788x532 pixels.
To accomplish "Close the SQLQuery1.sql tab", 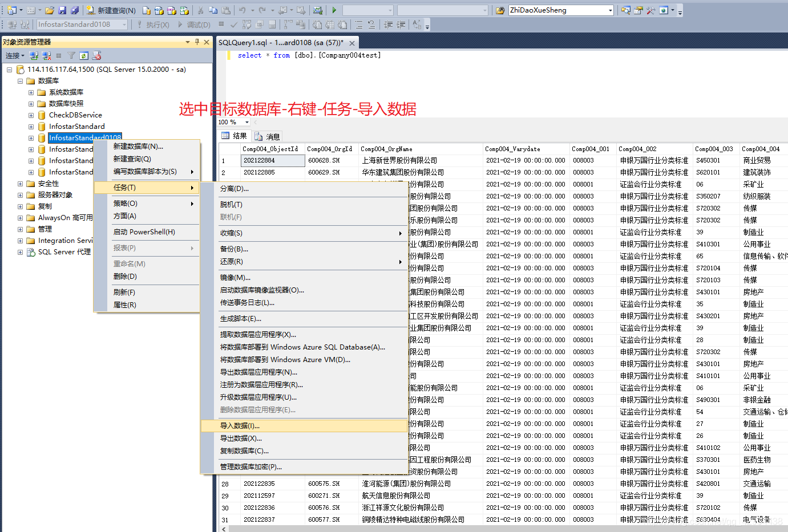I will (x=352, y=43).
